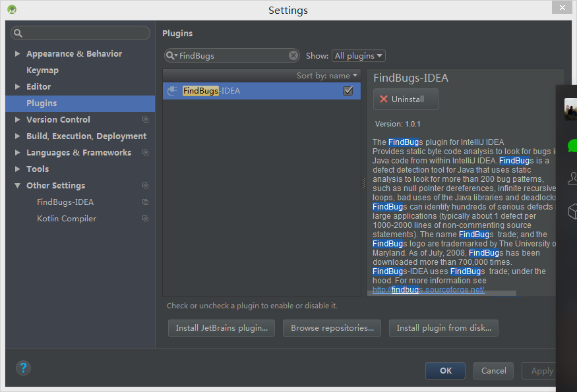
Task: Select Appearance & Behavior label
Action: 74,53
